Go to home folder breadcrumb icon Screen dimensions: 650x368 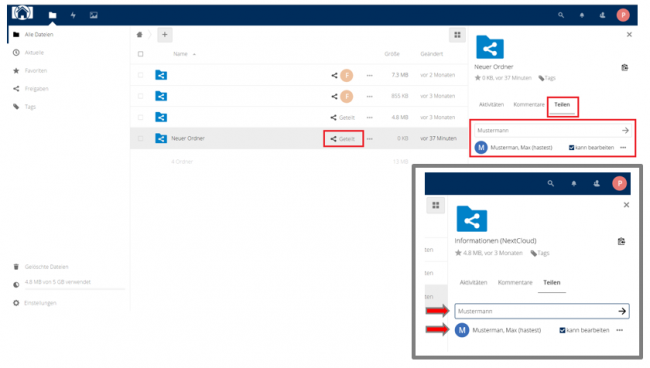click(x=140, y=35)
